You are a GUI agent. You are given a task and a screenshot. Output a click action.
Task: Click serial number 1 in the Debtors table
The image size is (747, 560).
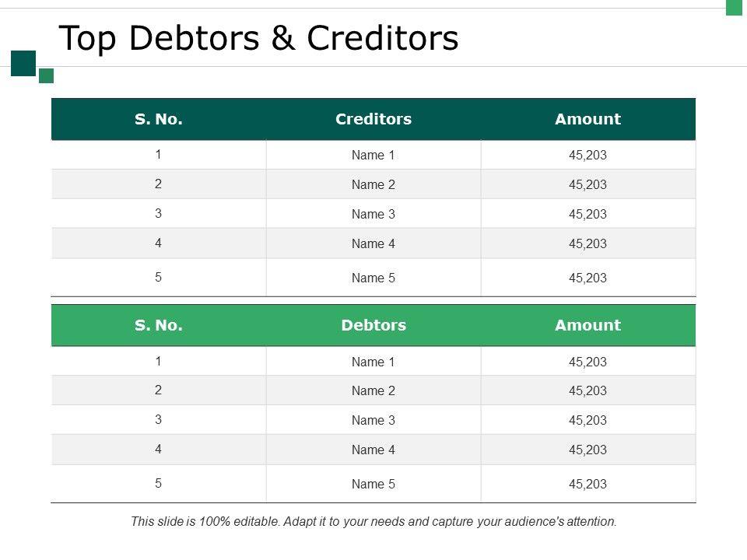tap(159, 361)
